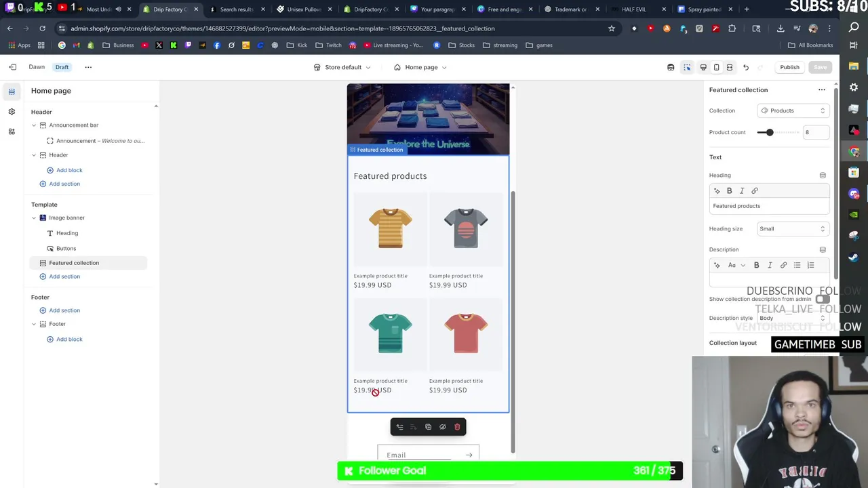Viewport: 868px width, 488px height.
Task: Click the Product count number field
Action: 815,132
